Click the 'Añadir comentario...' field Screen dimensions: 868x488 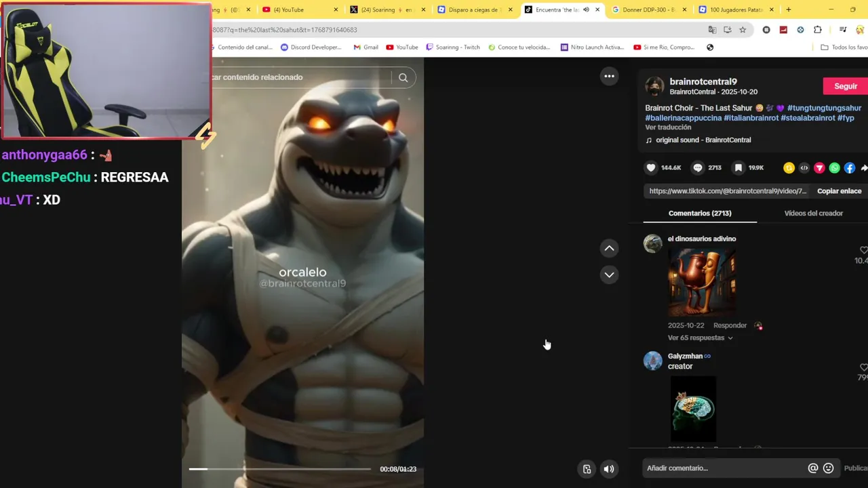point(722,468)
